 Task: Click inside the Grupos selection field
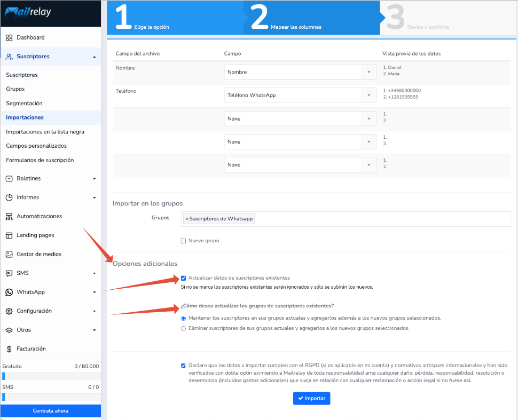pos(346,219)
